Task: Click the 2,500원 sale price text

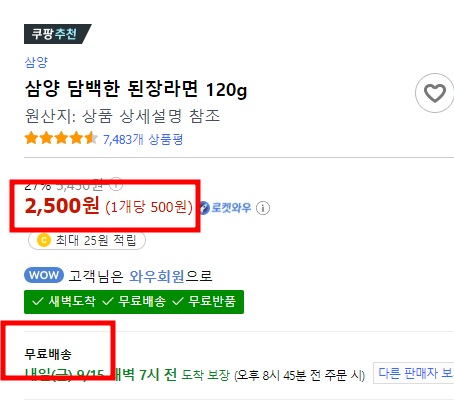Action: 62,206
